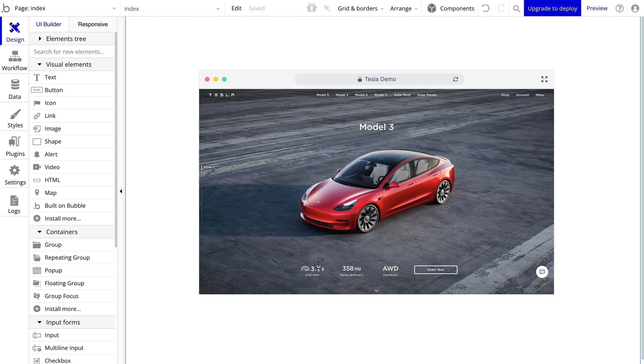
Task: Go to the Styles section
Action: pyautogui.click(x=15, y=118)
